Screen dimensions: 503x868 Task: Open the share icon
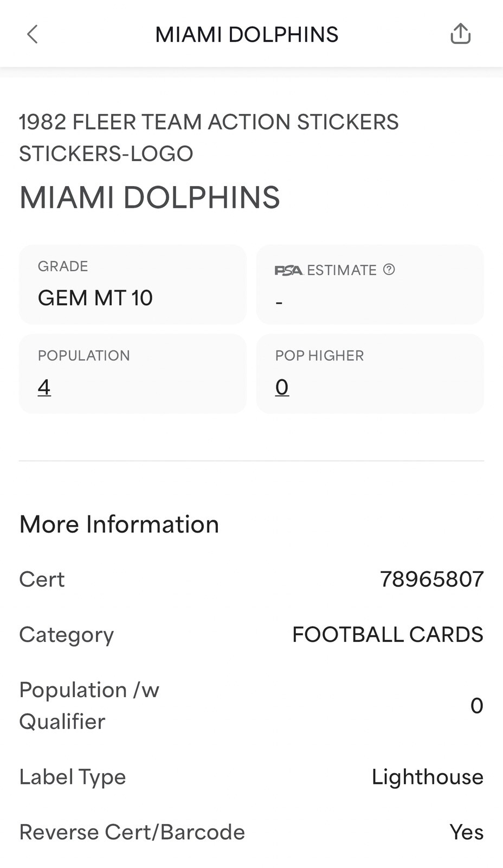(x=460, y=34)
